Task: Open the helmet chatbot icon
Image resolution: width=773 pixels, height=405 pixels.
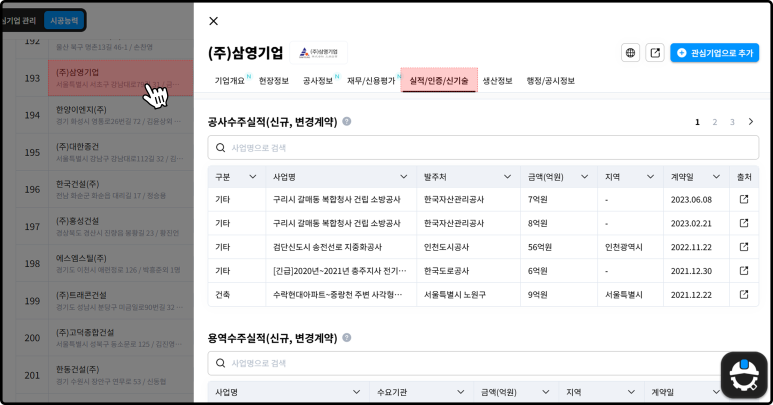Action: click(744, 375)
